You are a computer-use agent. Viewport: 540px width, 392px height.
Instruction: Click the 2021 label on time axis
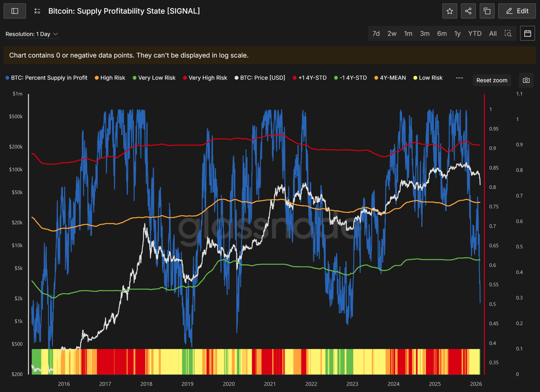pos(270,384)
